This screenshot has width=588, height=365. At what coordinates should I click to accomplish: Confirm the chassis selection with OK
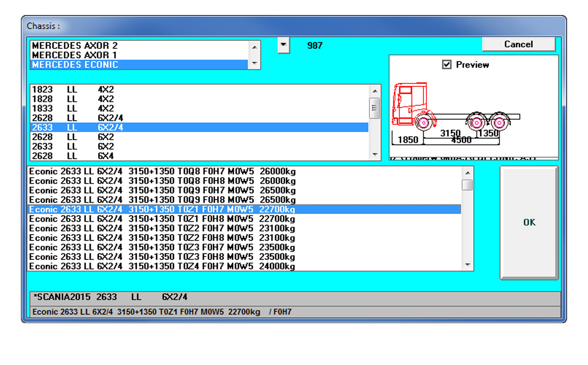529,223
